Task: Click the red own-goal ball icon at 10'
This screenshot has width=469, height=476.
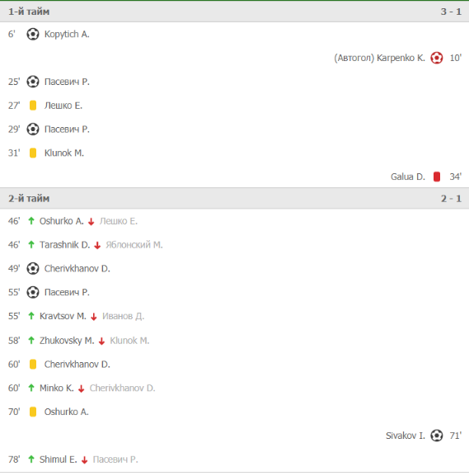Action: 437,58
